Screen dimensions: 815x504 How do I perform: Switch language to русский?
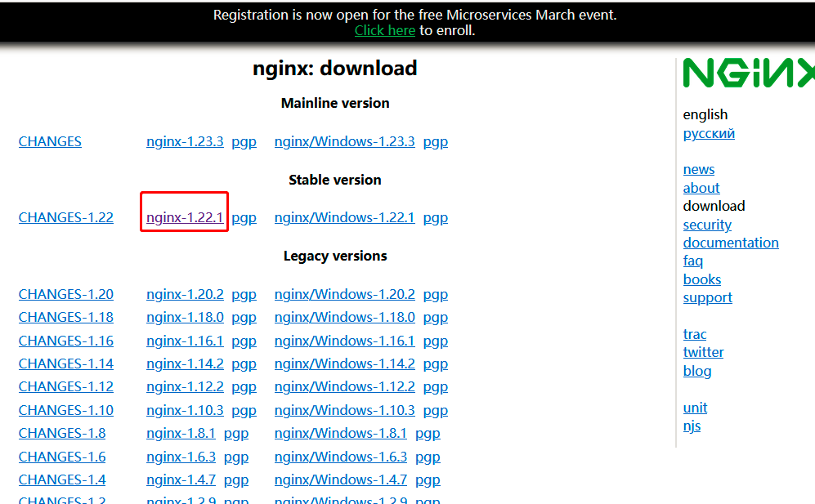coord(709,133)
